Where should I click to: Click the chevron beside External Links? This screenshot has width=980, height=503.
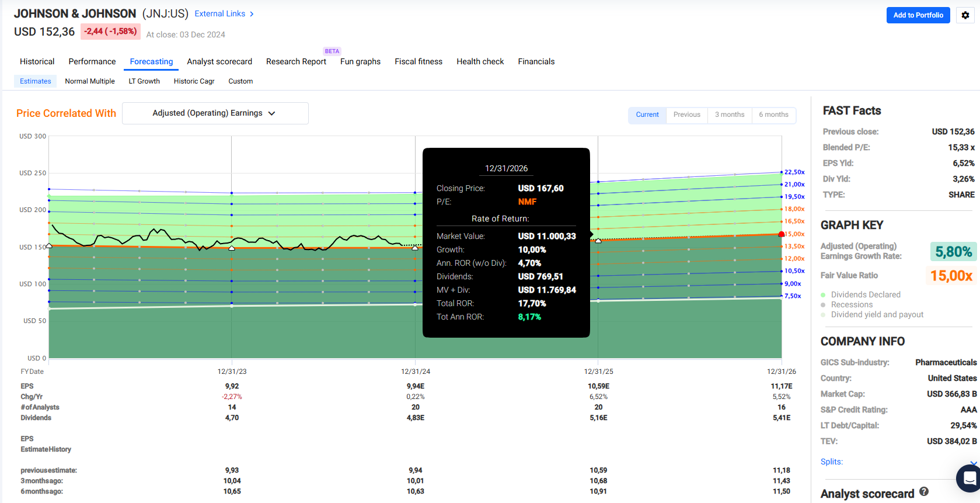coord(252,14)
